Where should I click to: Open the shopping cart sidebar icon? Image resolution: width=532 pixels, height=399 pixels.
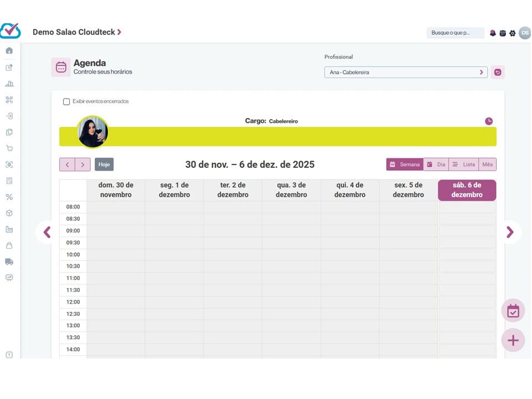pyautogui.click(x=9, y=149)
